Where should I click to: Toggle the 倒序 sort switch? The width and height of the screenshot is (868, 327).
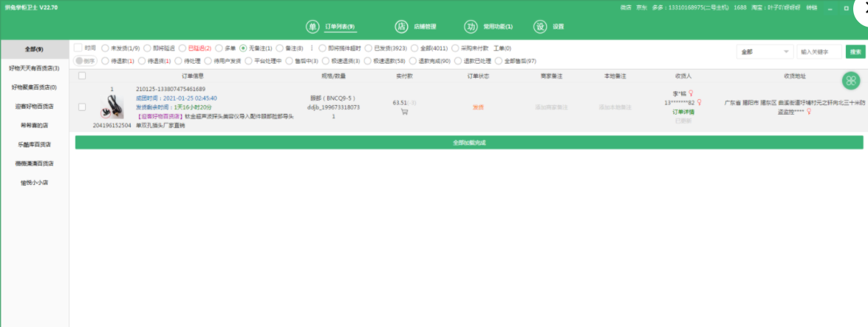point(85,61)
